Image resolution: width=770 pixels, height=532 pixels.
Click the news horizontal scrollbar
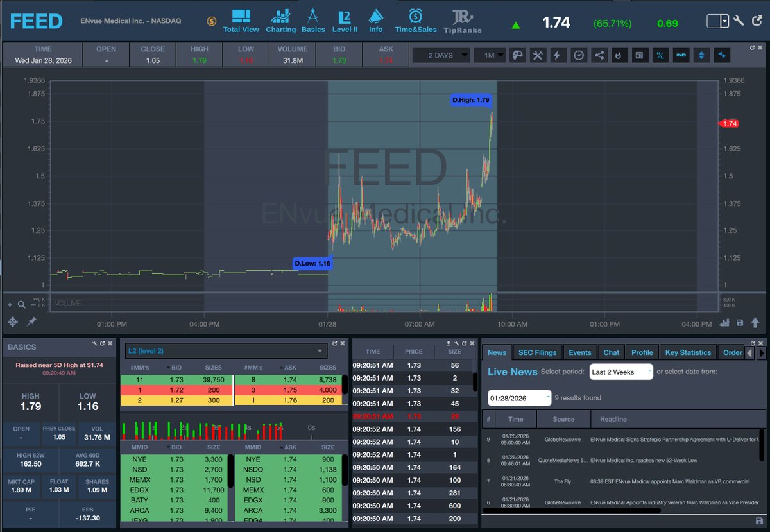571,511
